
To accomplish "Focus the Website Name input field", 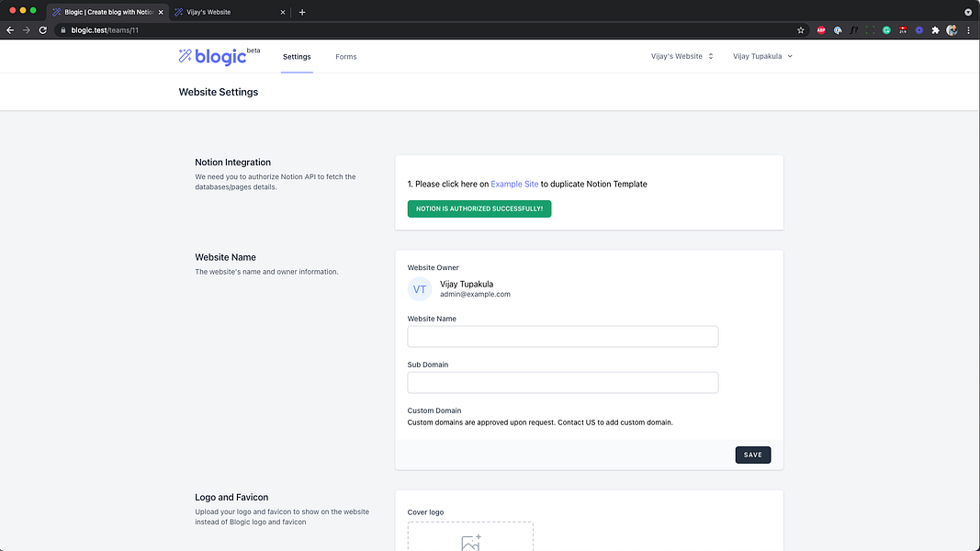I will pyautogui.click(x=562, y=337).
